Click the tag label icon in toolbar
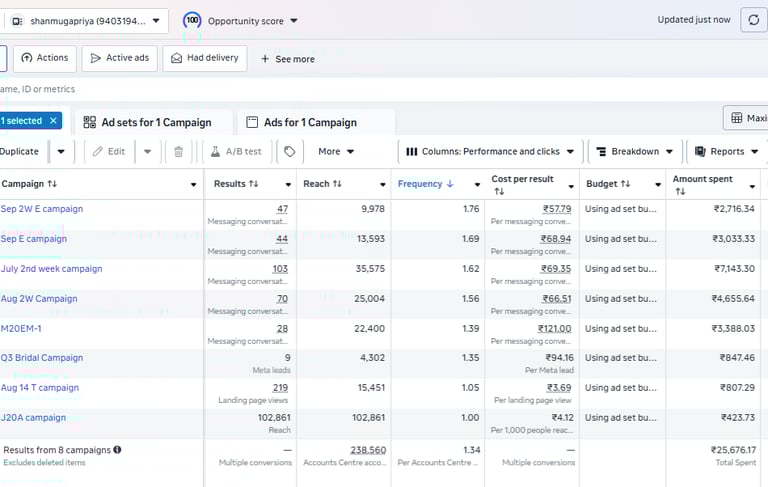 click(x=289, y=152)
